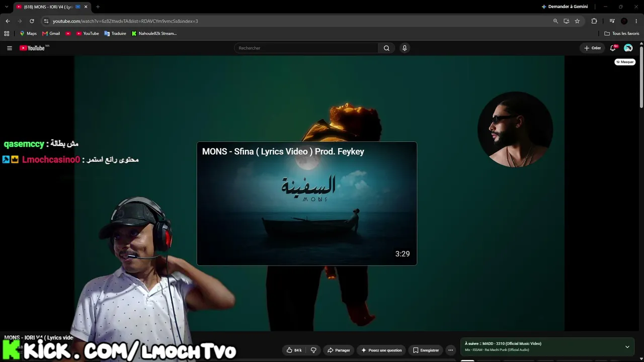Open the MONS - Sfina video card
This screenshot has height=362, width=644.
coord(307,204)
